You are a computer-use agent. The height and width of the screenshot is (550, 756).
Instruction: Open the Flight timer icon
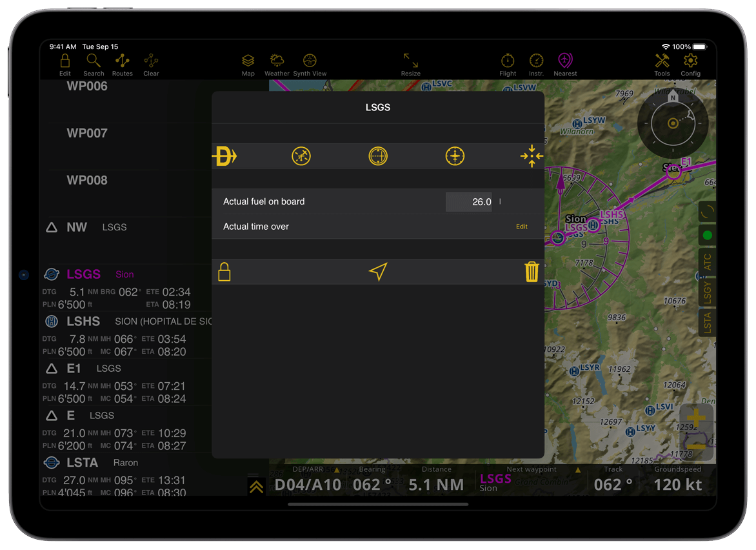pos(508,65)
